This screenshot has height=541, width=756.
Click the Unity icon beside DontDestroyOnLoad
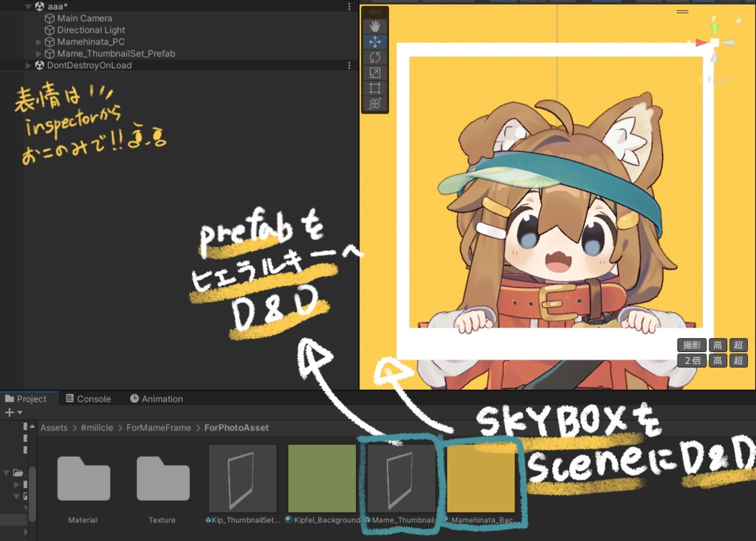point(40,65)
